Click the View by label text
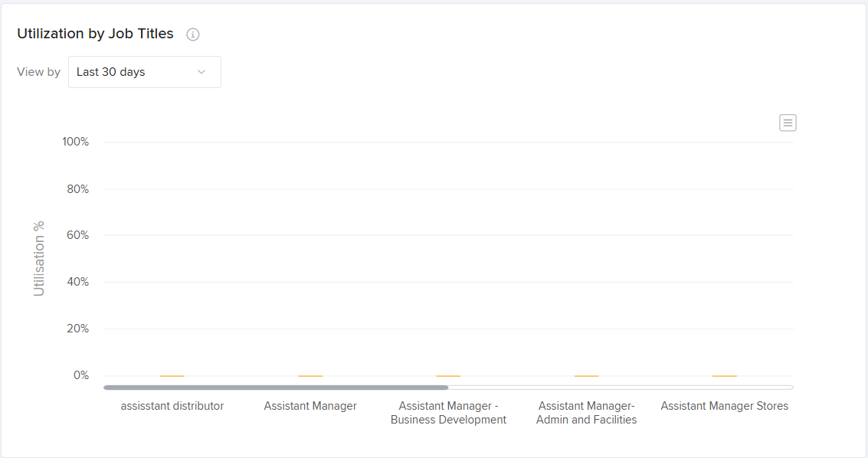The image size is (868, 458). tap(38, 72)
